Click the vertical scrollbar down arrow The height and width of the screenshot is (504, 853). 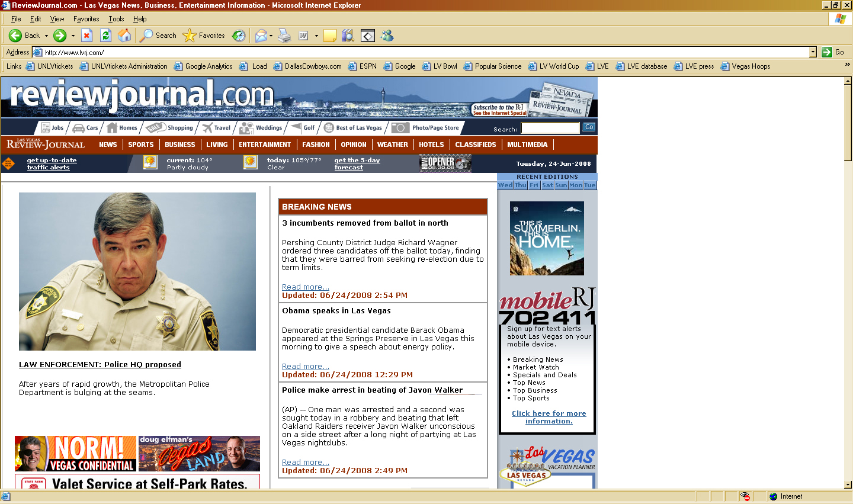tap(848, 484)
